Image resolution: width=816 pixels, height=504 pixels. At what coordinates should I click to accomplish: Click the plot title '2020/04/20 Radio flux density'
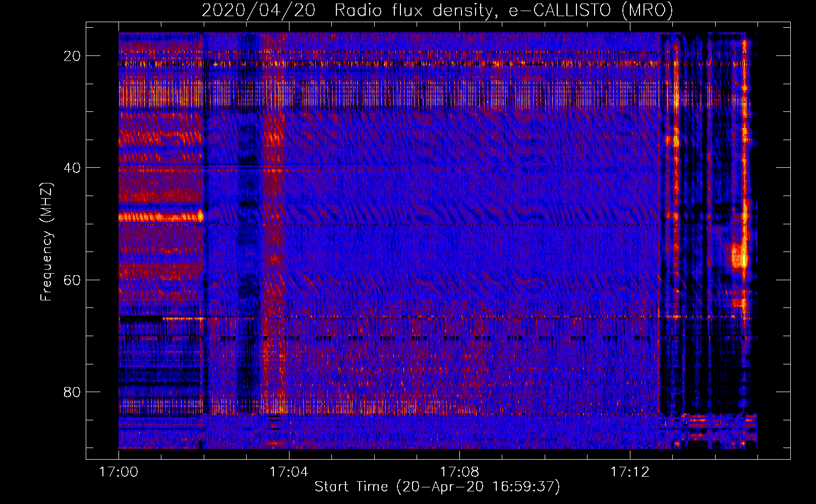click(437, 10)
